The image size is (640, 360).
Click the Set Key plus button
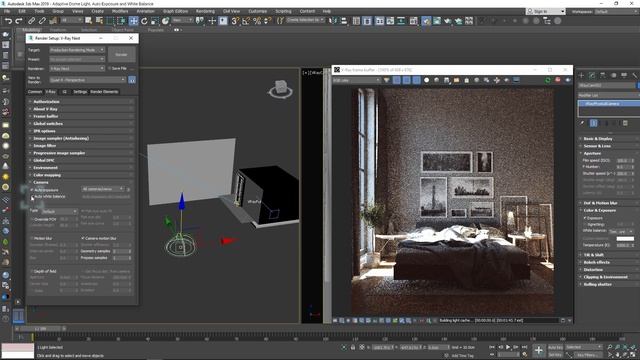pos(539,350)
